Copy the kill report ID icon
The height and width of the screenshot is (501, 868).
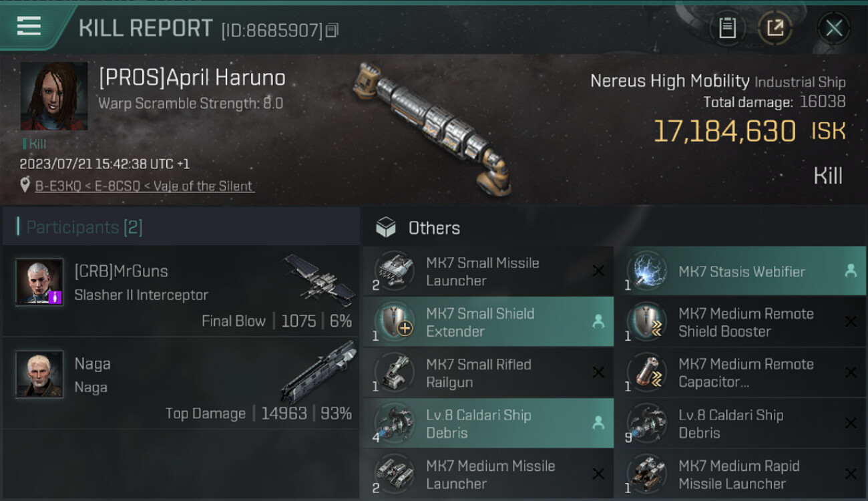click(x=332, y=30)
